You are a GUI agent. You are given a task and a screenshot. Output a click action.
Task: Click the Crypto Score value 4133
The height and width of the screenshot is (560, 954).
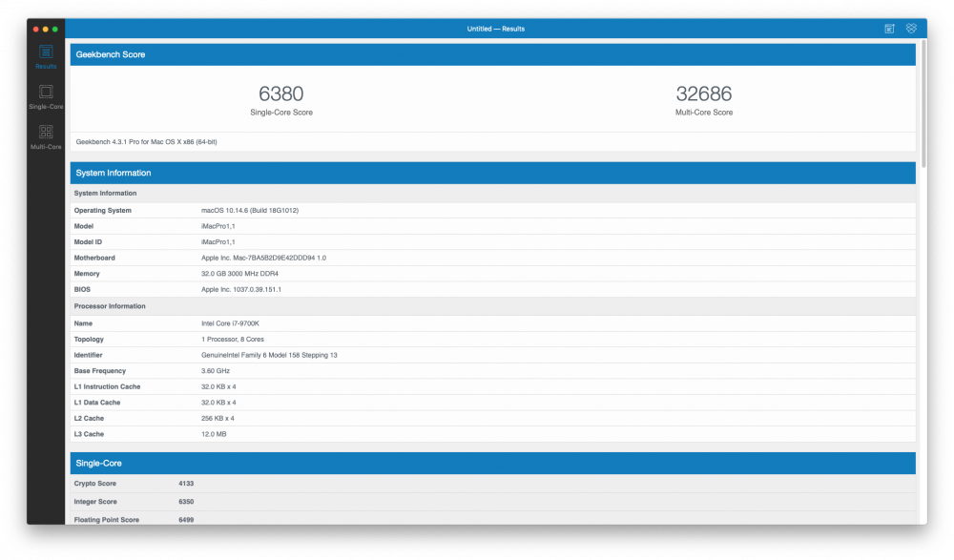tap(186, 484)
